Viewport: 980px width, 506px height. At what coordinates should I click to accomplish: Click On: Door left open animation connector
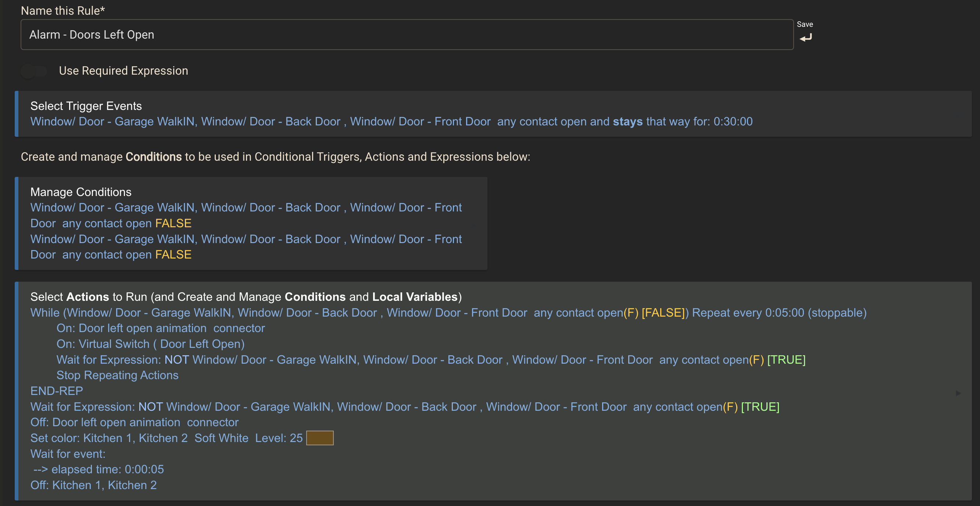pos(160,328)
